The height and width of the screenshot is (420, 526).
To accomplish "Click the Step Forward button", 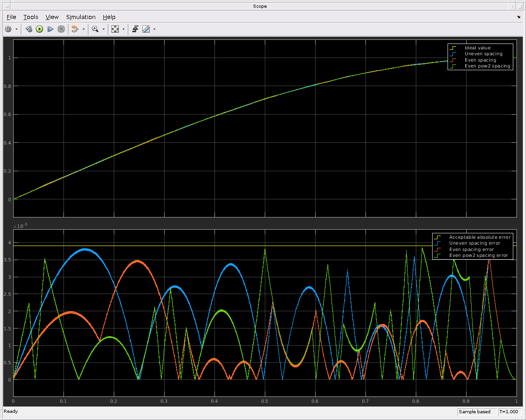I will click(50, 29).
